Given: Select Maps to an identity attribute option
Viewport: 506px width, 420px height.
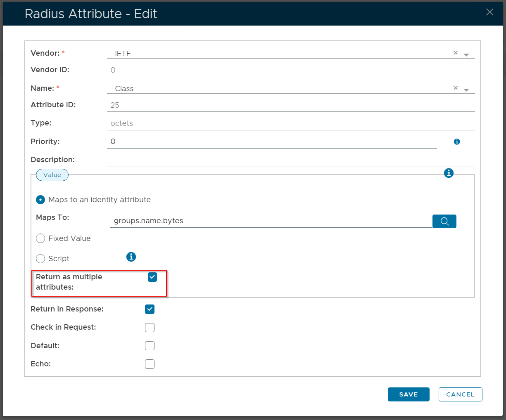Looking at the screenshot, I should (x=40, y=200).
